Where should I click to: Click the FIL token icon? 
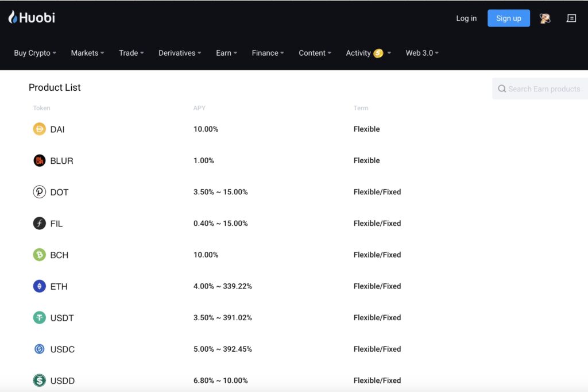40,223
